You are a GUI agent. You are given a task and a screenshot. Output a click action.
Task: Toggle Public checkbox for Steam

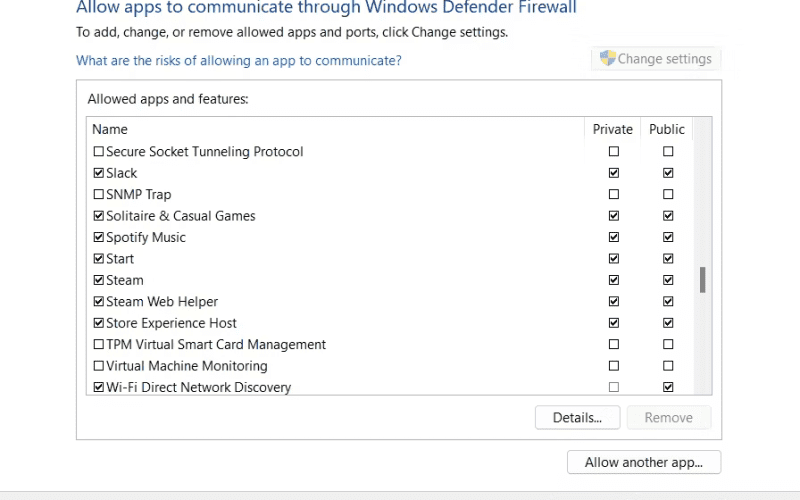point(668,280)
